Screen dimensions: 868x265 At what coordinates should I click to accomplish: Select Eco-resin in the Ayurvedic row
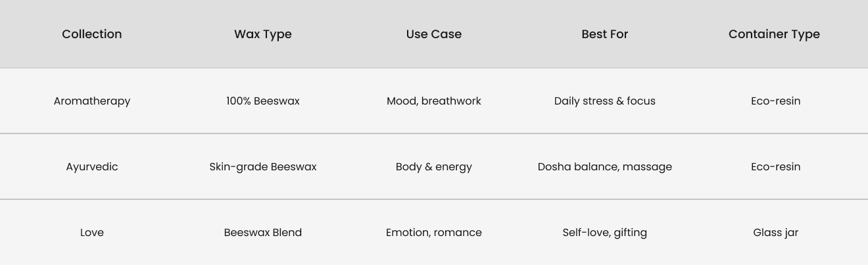(776, 166)
